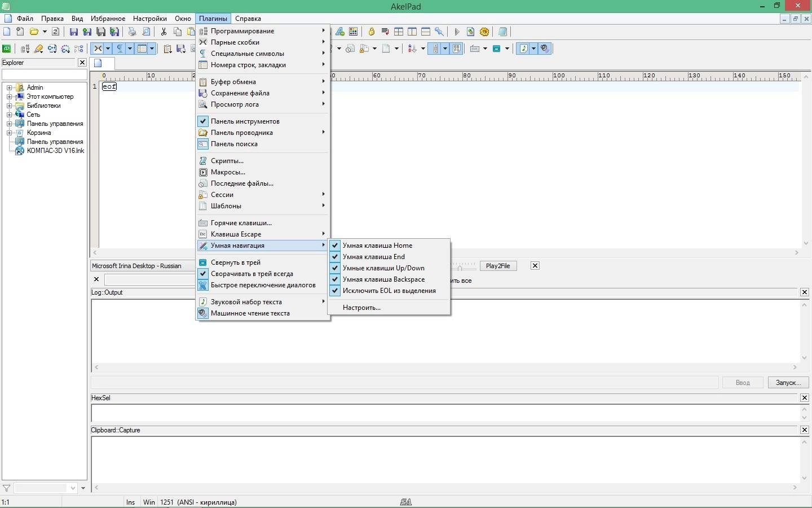Open the Буфер обмена submenu
Viewport: 812px width, 508px height.
point(263,82)
